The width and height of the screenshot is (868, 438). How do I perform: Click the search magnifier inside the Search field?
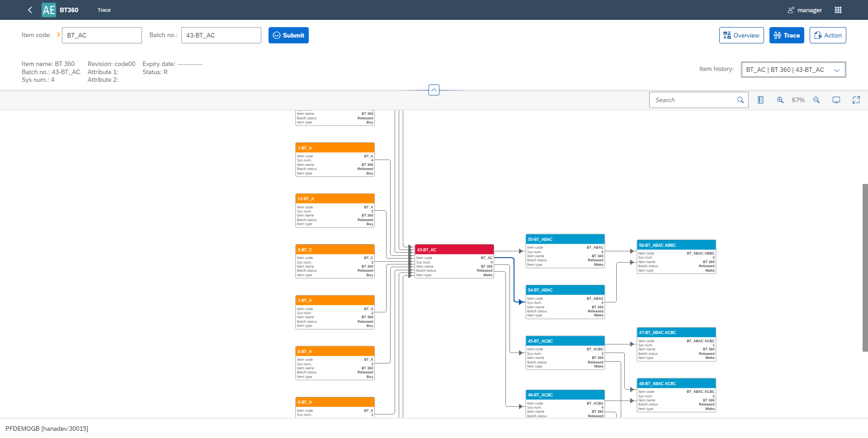click(x=740, y=99)
